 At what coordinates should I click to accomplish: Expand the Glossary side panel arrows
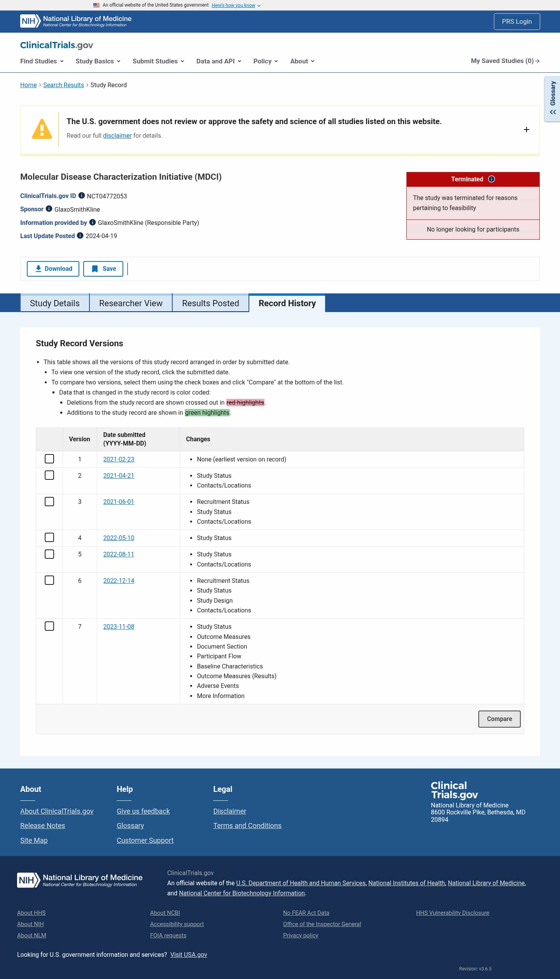tap(553, 112)
